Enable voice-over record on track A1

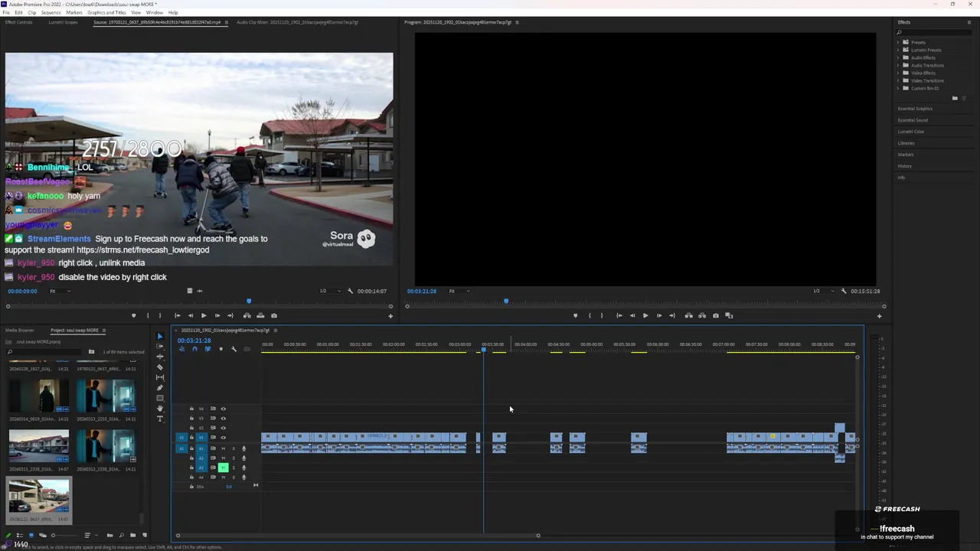243,448
